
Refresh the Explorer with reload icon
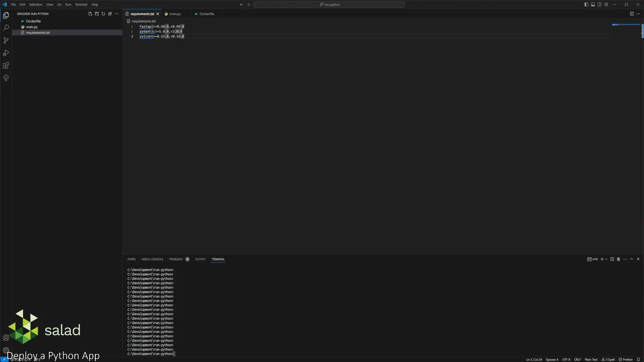click(103, 14)
